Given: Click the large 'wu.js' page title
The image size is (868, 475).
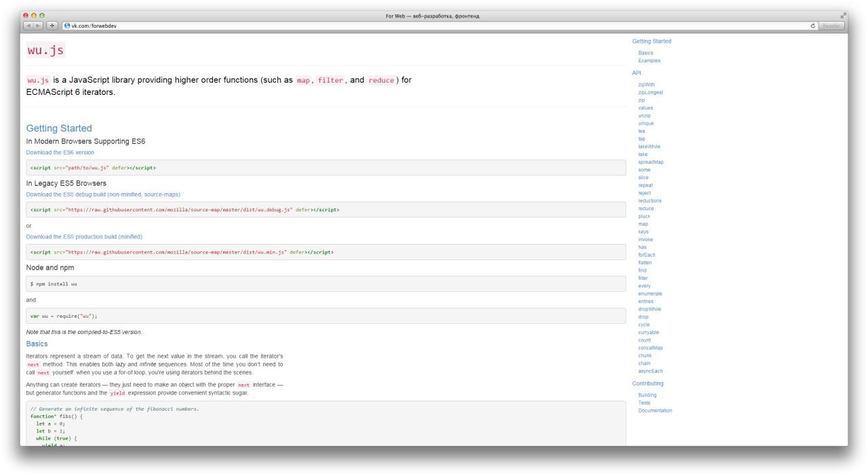Looking at the screenshot, I should pyautogui.click(x=46, y=51).
